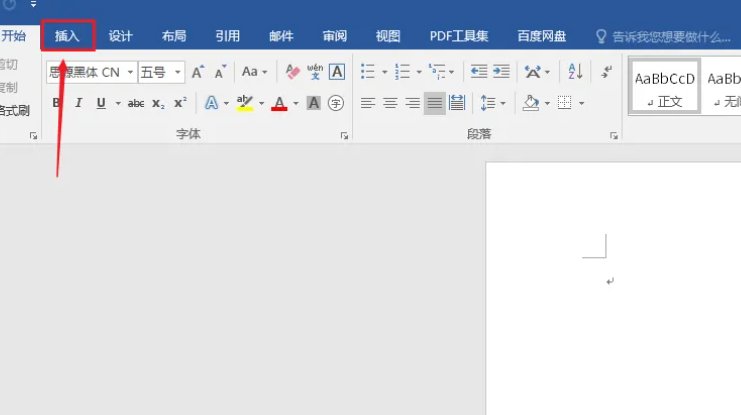Open the 百度网盘 tab
Viewport: 741px width, 415px height.
[542, 36]
